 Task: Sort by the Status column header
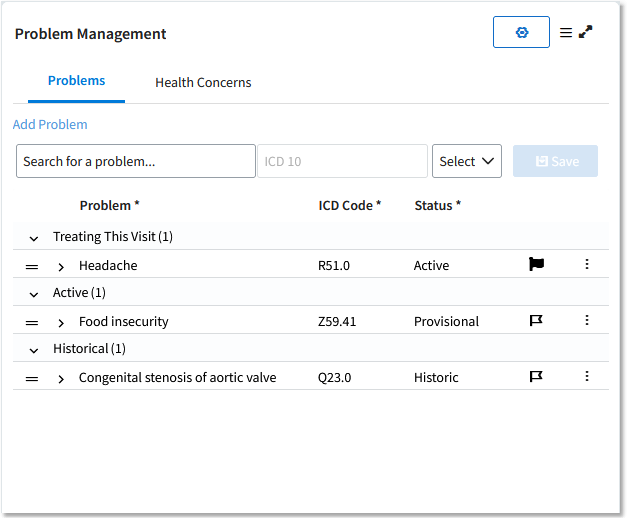[437, 206]
